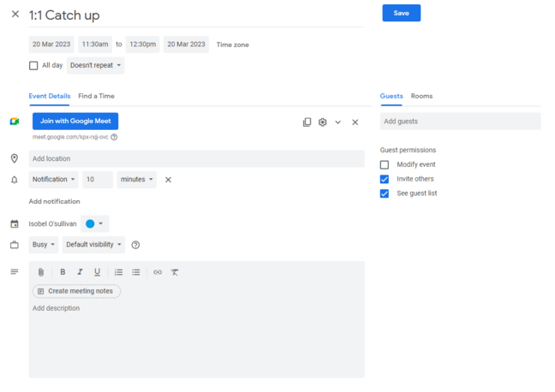
Task: Click Add notification
Action: click(x=55, y=201)
